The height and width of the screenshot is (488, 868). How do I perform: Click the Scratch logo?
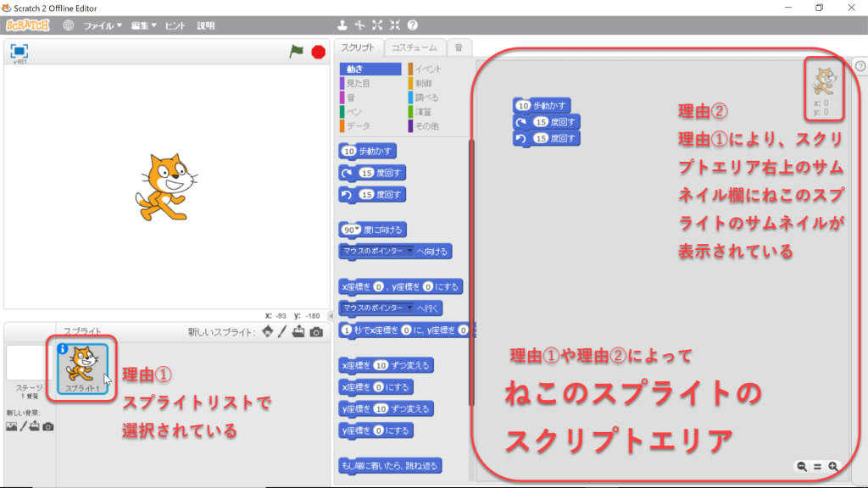tap(28, 25)
